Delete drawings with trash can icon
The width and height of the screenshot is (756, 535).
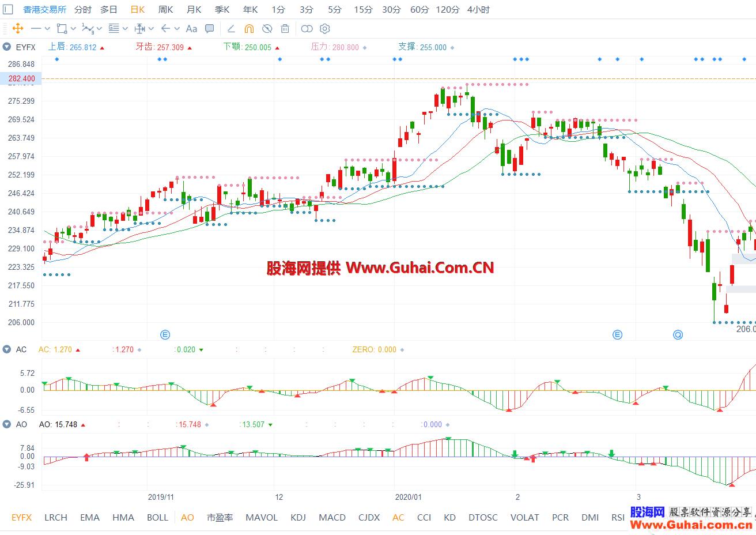285,28
